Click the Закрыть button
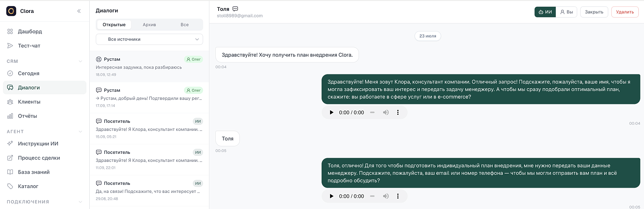The image size is (644, 209). tap(594, 12)
